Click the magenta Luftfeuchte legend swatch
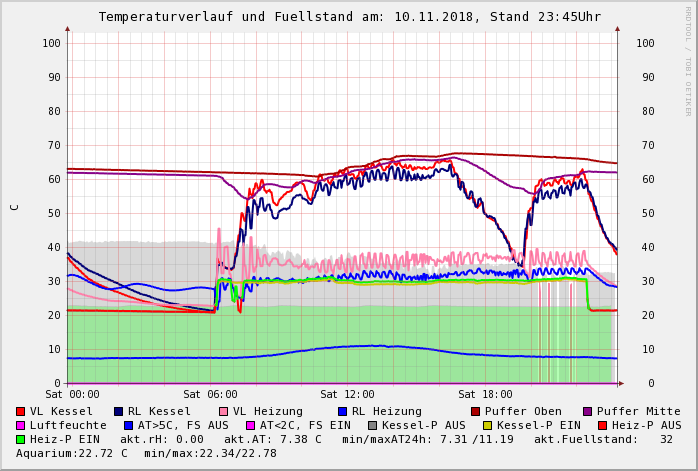 click(21, 425)
